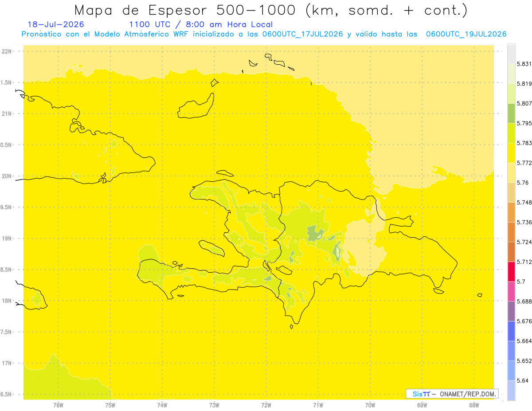Click the longitude axis label '72W'
The width and height of the screenshot is (532, 411).
266,405
